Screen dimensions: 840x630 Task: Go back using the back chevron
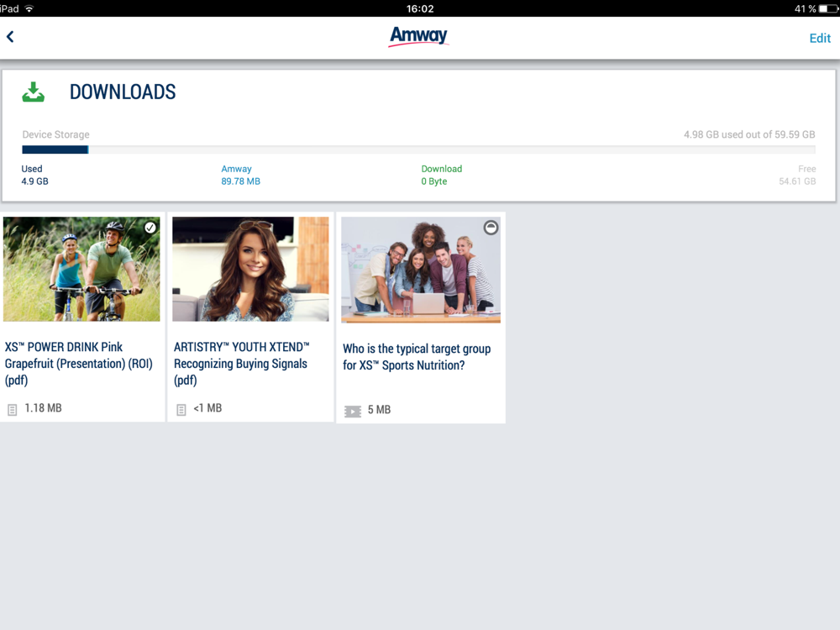click(10, 36)
